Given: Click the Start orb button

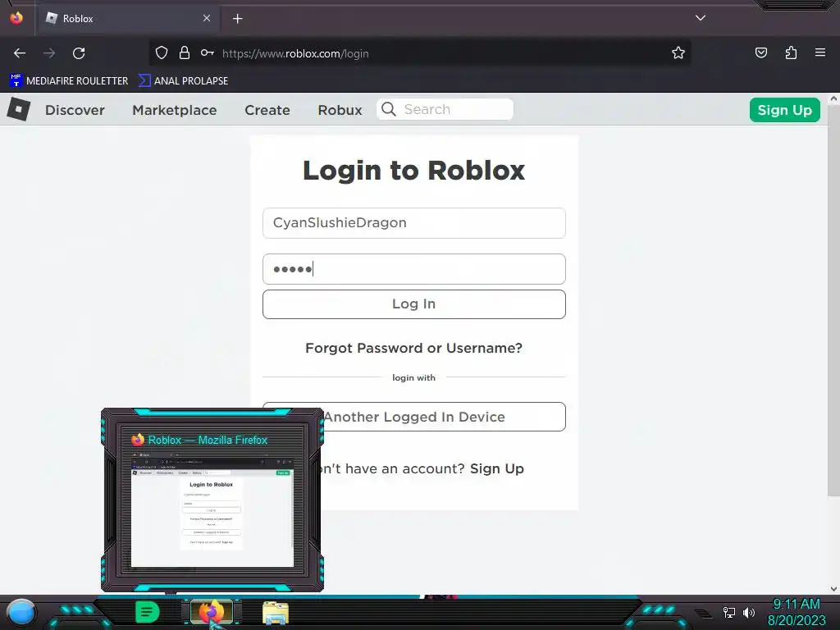Looking at the screenshot, I should pyautogui.click(x=21, y=613).
